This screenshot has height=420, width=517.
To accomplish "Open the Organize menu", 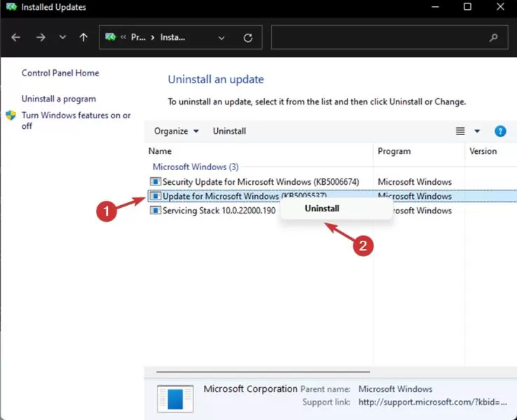I will click(x=177, y=131).
